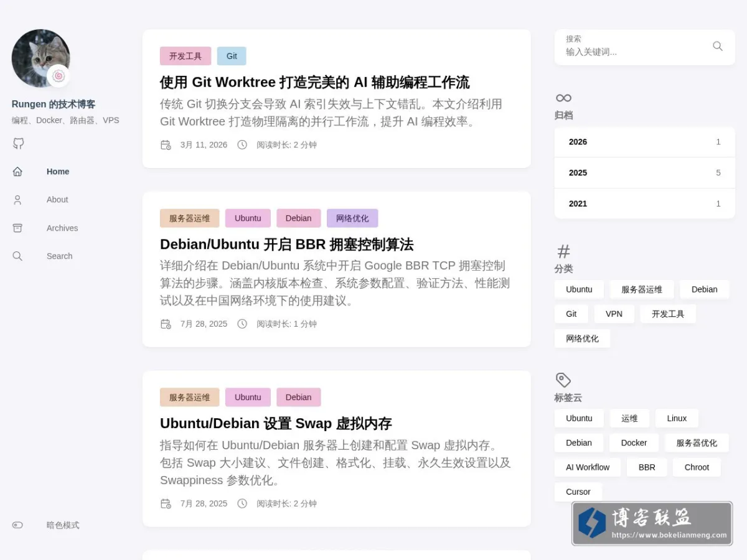Click the BBR post summary text
Image resolution: width=747 pixels, height=560 pixels.
tap(336, 283)
